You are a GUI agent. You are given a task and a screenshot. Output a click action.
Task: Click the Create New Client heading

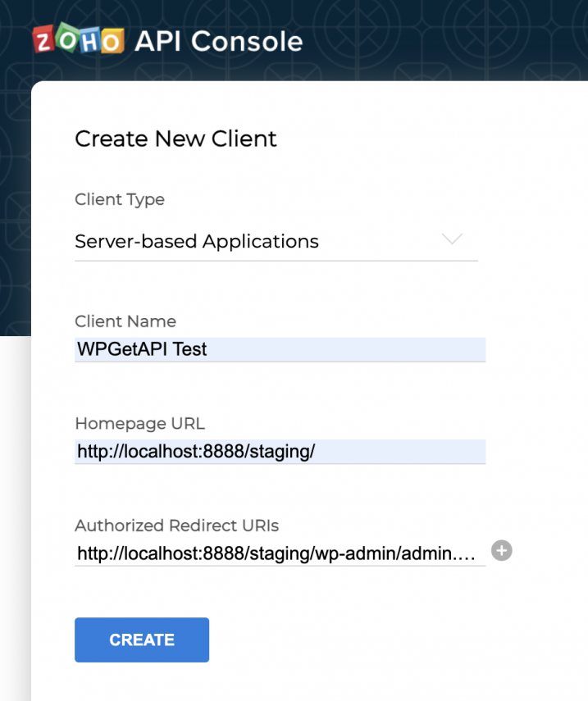click(x=175, y=139)
